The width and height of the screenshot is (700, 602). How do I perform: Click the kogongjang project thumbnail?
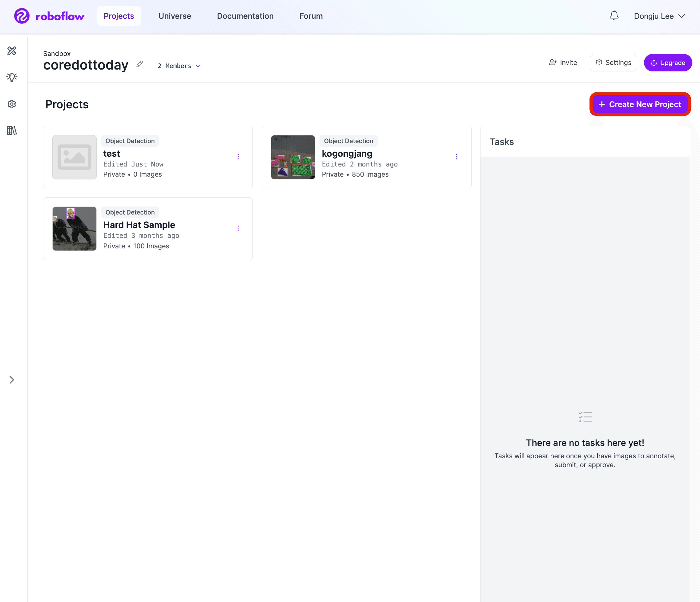click(293, 157)
